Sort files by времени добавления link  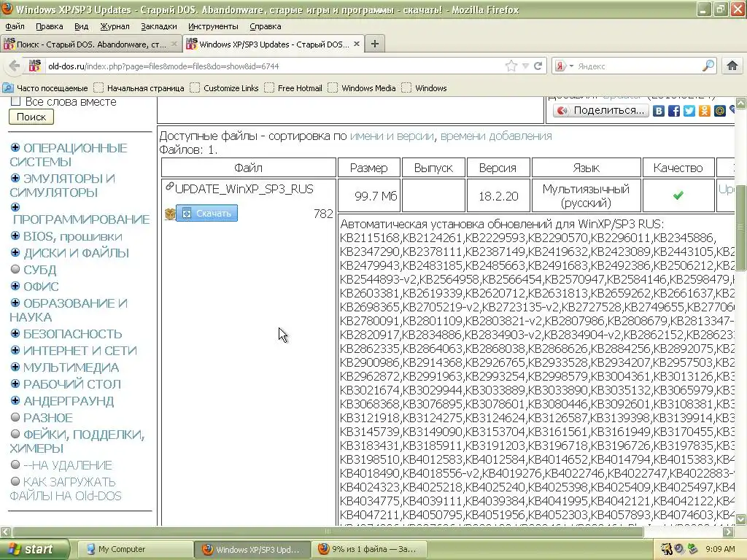click(496, 136)
